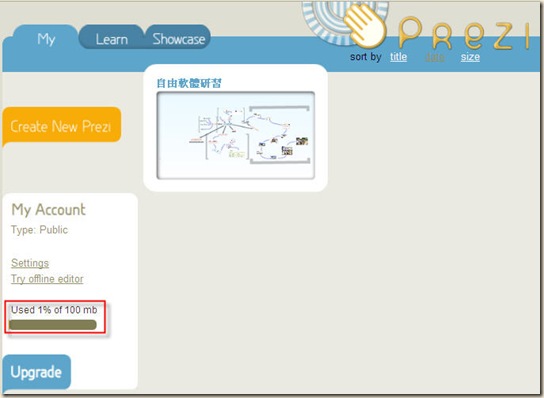Image resolution: width=544 pixels, height=398 pixels.
Task: Open the My tab
Action: (45, 39)
